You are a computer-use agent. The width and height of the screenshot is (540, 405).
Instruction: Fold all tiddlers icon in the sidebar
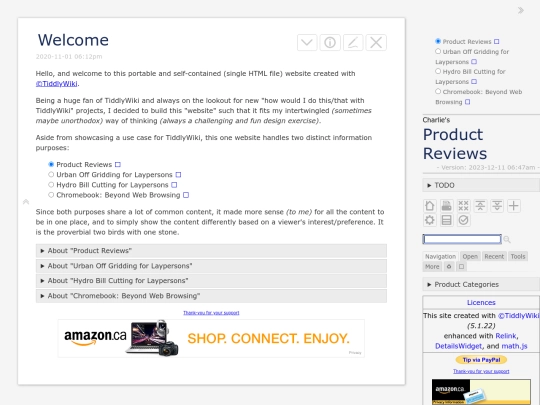pos(480,206)
